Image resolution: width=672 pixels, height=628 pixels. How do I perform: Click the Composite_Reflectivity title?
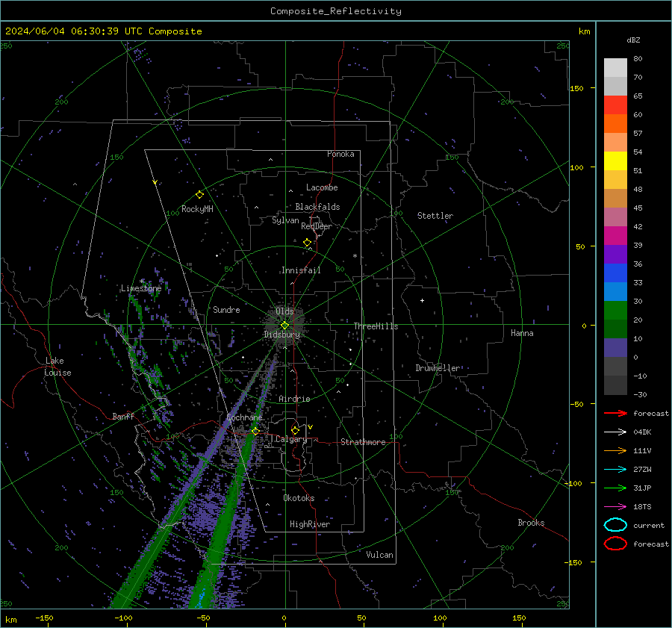pos(336,11)
